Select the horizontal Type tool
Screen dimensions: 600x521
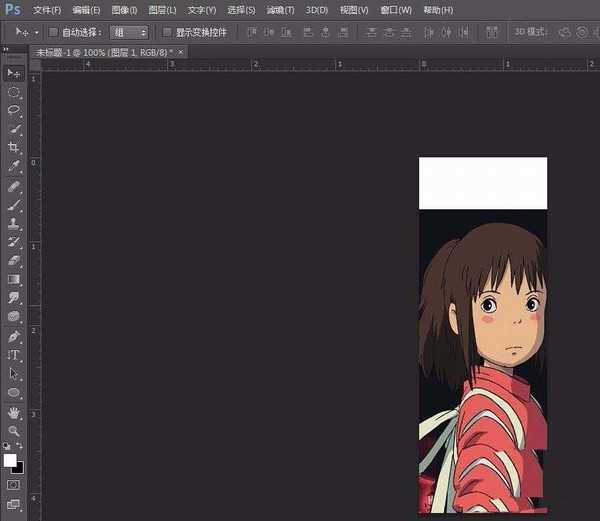coord(14,355)
